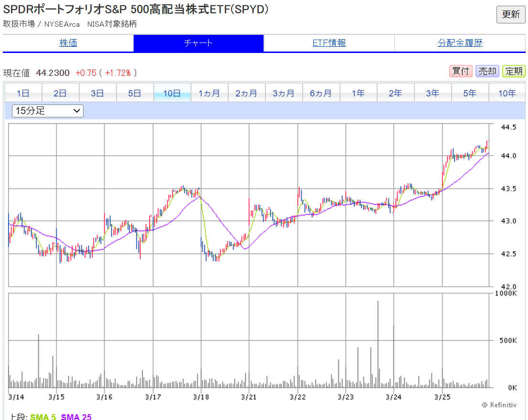528x420 pixels.
Task: Open the 分配金履歴 tab
Action: [460, 43]
